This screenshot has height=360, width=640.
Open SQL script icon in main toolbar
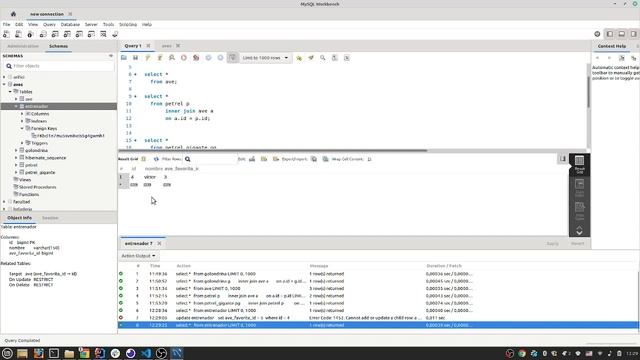pyautogui.click(x=18, y=34)
